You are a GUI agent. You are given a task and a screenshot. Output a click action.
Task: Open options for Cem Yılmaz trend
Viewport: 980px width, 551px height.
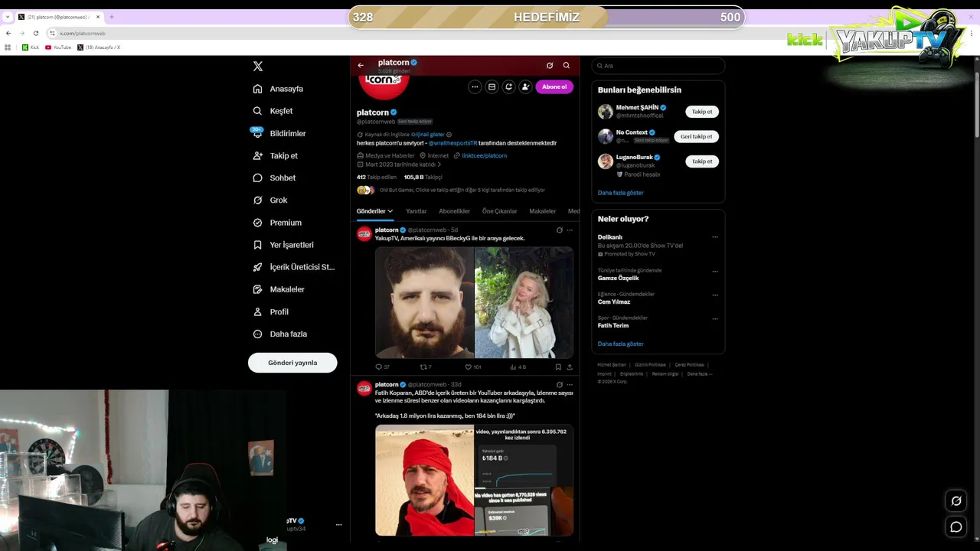[x=715, y=295]
